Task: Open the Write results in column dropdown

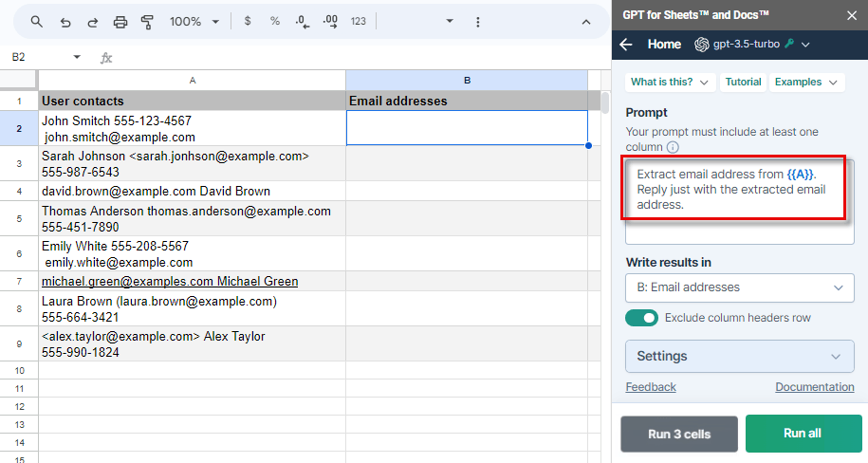Action: 740,287
